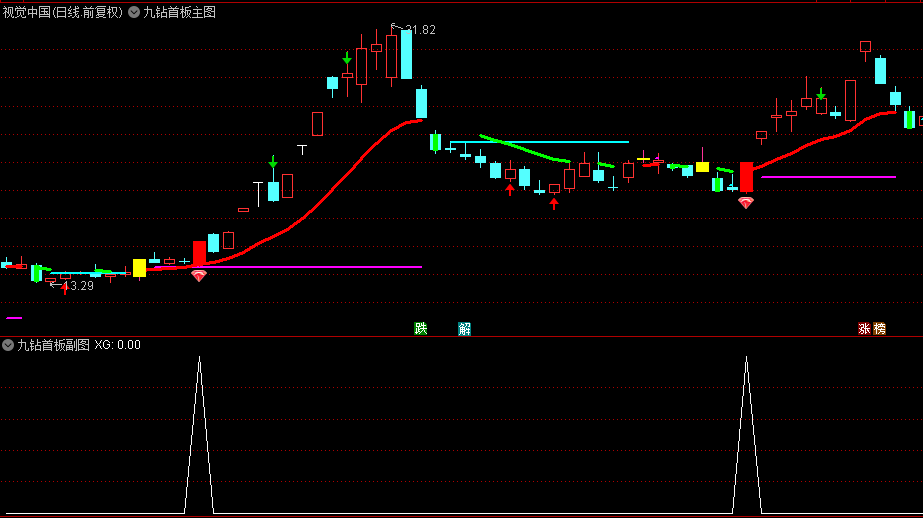
Task: Click the green down arrow near the peak
Action: pyautogui.click(x=347, y=58)
